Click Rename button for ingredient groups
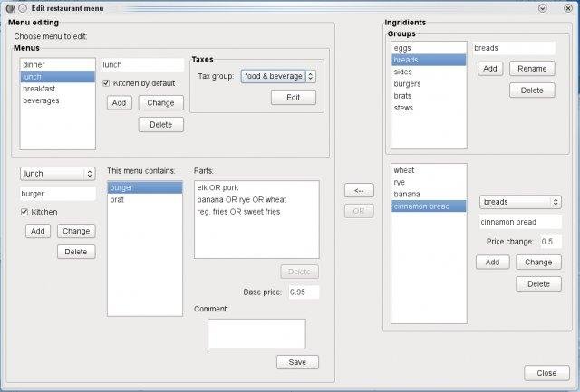580x392 pixels. pyautogui.click(x=532, y=69)
